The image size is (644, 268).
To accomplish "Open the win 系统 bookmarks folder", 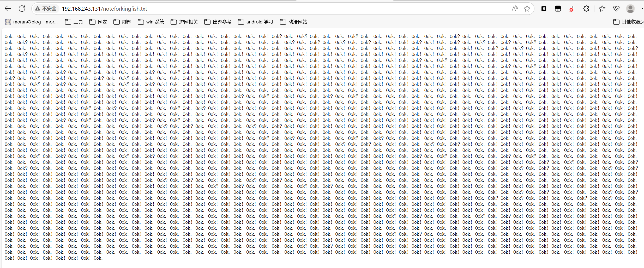I will point(151,22).
